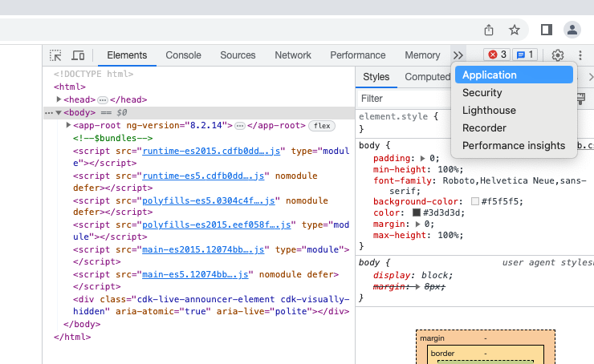Click the red error count badge

click(497, 55)
